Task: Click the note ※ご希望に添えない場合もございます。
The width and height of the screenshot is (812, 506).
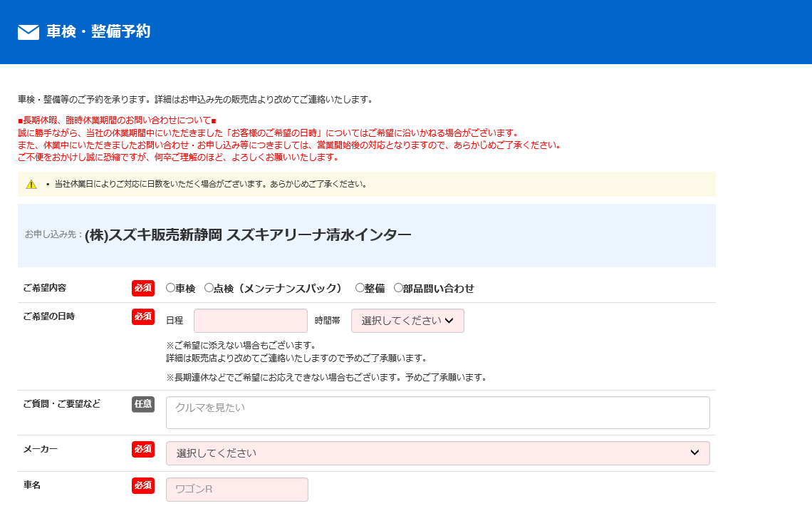Action: (241, 346)
